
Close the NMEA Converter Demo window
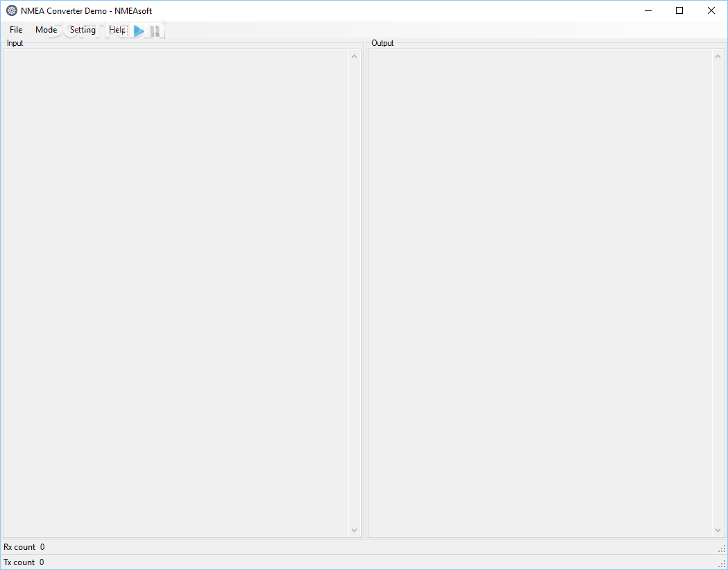click(x=711, y=10)
